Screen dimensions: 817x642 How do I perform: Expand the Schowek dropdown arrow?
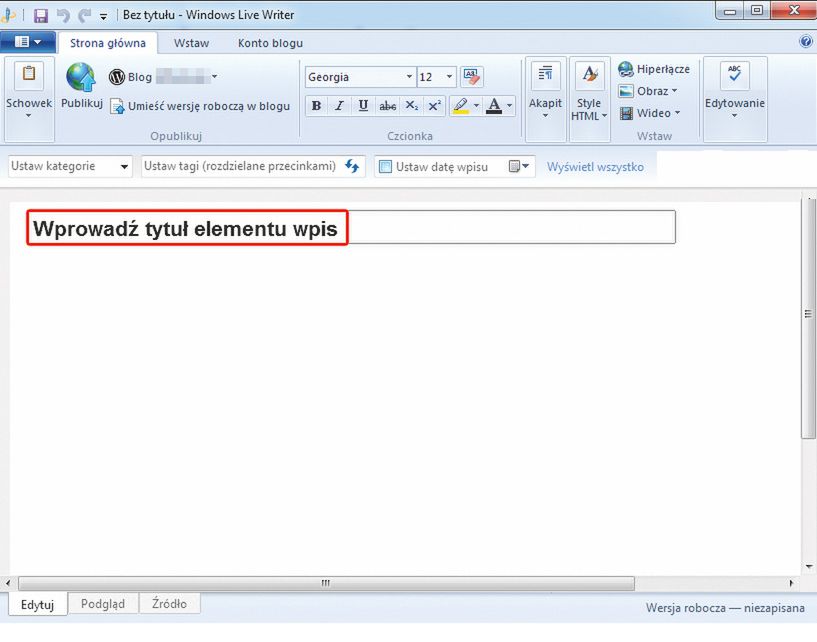coord(29,115)
